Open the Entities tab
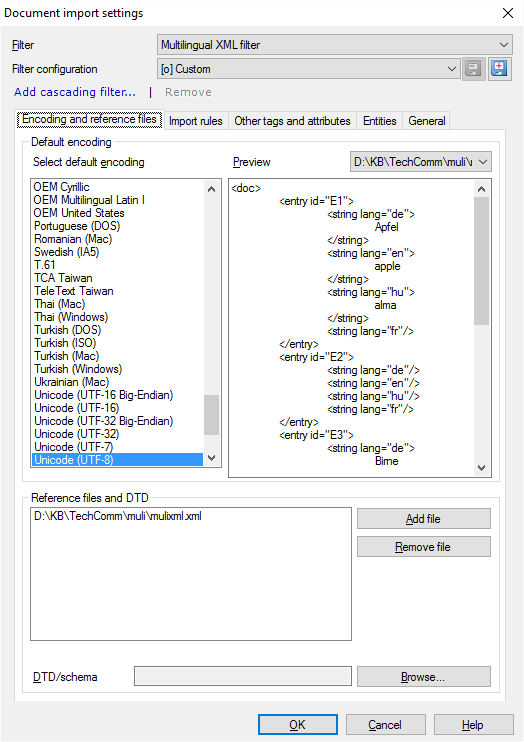Image resolution: width=524 pixels, height=742 pixels. (x=380, y=121)
